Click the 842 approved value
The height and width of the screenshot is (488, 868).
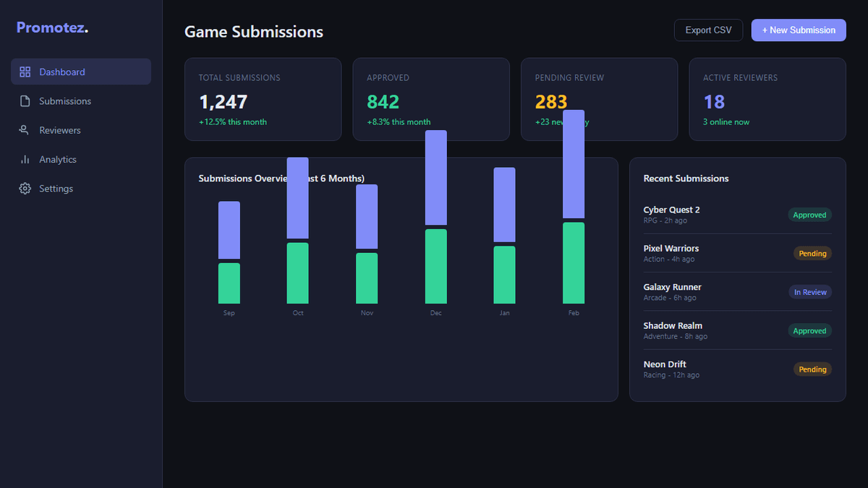point(383,102)
